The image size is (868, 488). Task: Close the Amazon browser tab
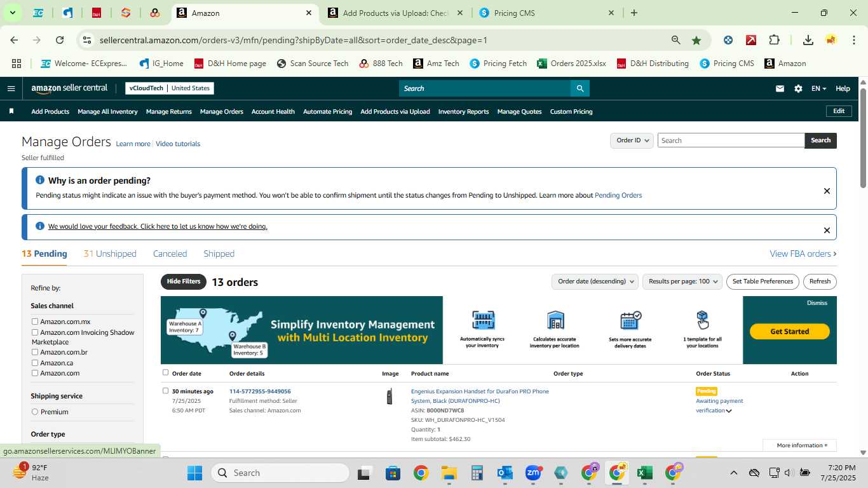pos(309,13)
